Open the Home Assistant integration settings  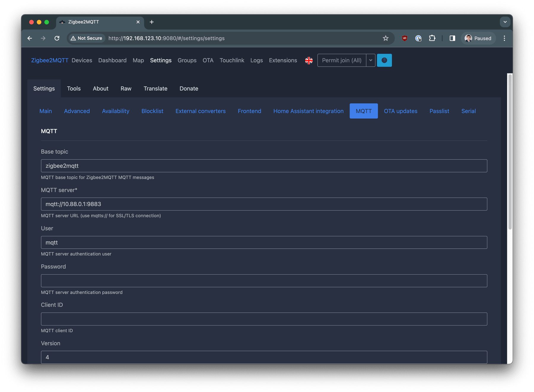308,111
